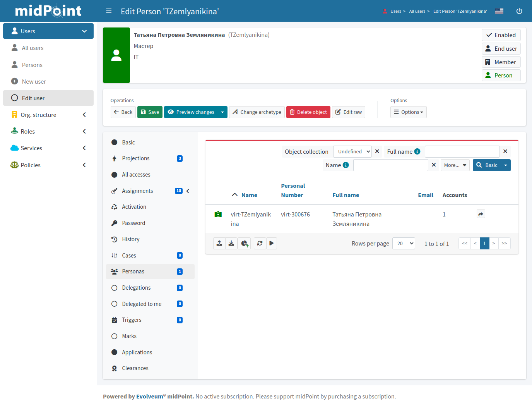Click the navigate arrow icon in virt-TZemlyanikina row
Viewport: 532px width, 407px height.
[x=481, y=214]
